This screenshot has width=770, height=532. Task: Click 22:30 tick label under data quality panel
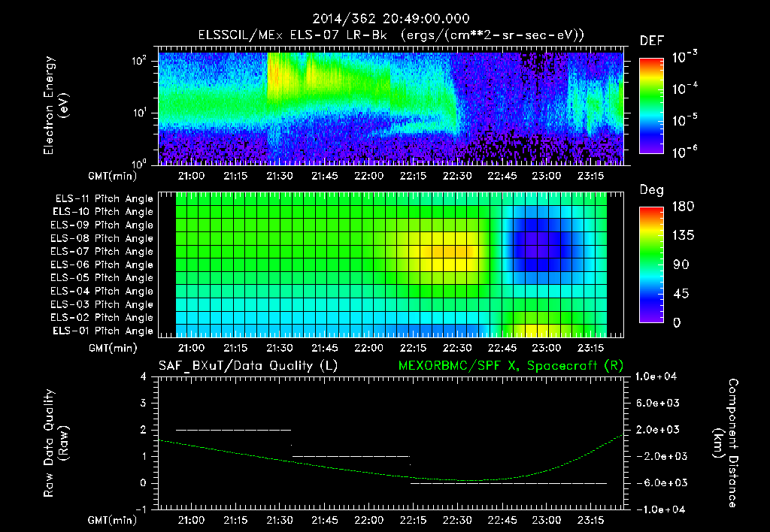[457, 520]
